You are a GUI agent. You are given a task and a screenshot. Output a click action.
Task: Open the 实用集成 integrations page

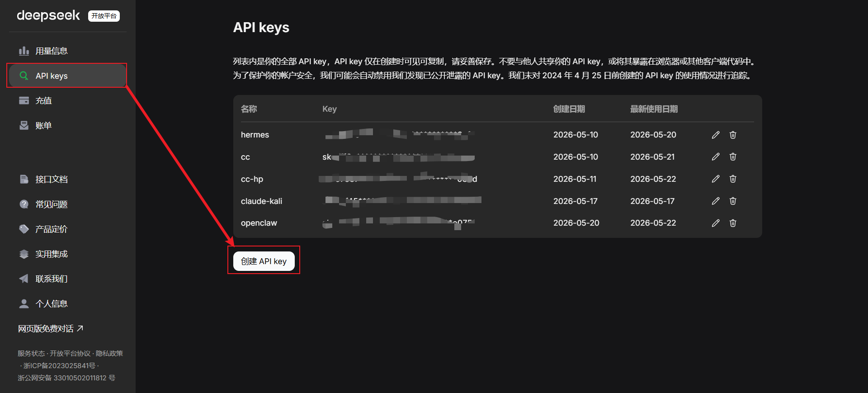(x=68, y=254)
